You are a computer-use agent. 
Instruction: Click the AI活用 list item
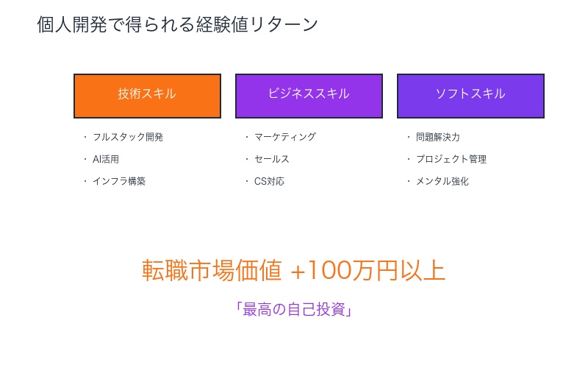click(x=106, y=159)
